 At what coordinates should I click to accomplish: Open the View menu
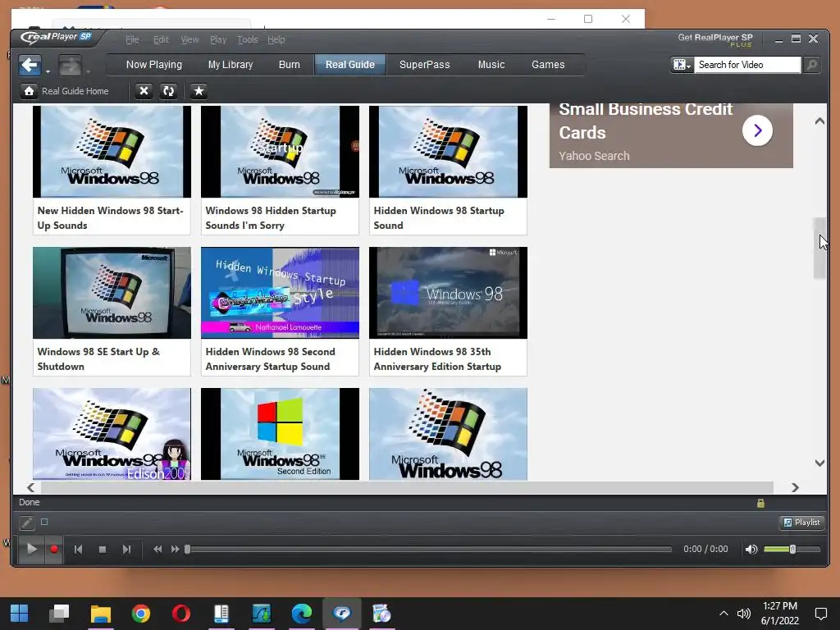pyautogui.click(x=189, y=39)
